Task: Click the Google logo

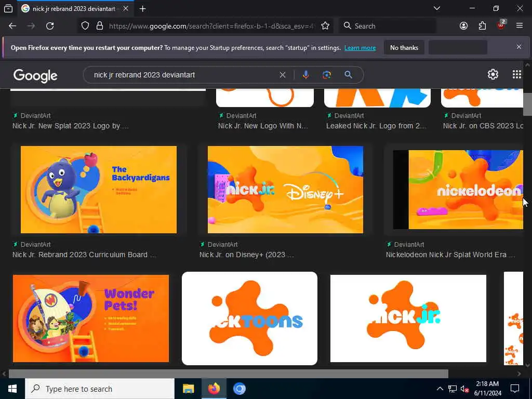Action: click(36, 75)
